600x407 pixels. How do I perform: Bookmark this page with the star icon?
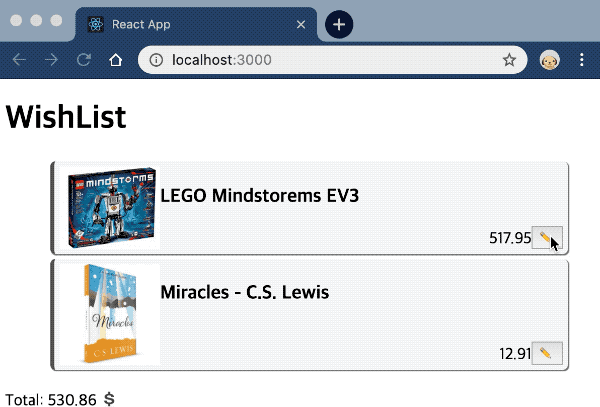pos(509,60)
